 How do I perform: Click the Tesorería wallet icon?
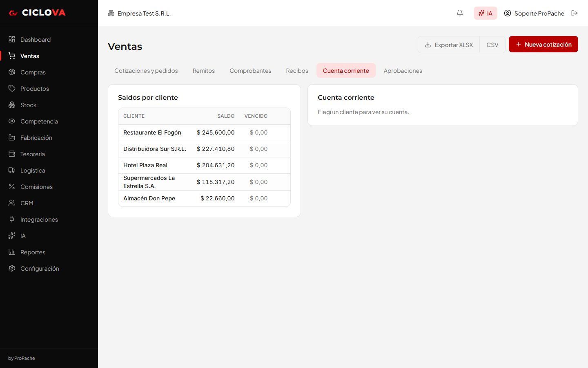click(12, 154)
